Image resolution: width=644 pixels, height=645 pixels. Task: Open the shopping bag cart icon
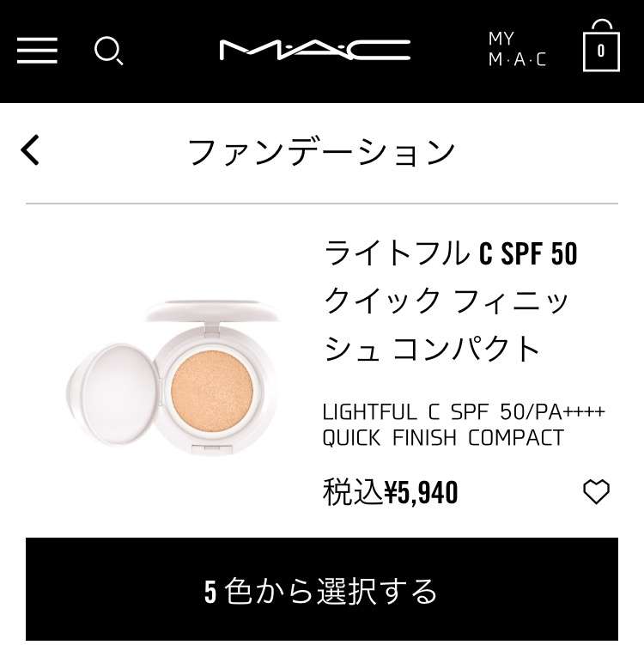click(601, 46)
